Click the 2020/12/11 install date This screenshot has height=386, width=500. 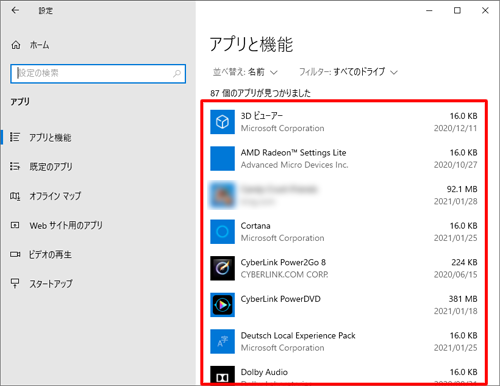point(455,128)
